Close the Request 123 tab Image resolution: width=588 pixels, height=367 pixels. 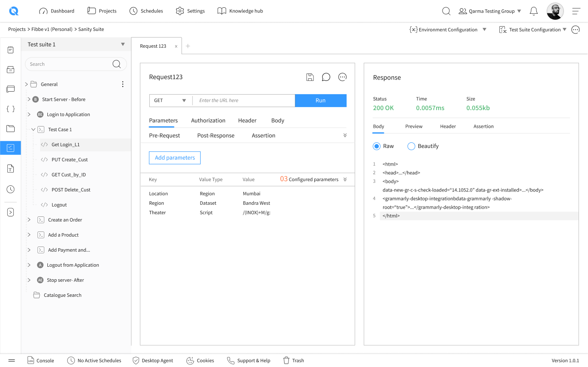click(x=176, y=46)
